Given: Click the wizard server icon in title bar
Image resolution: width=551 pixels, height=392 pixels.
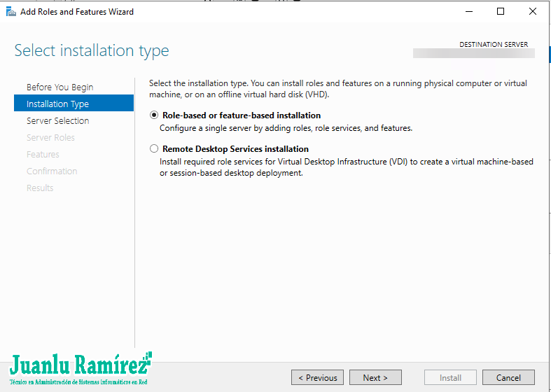Looking at the screenshot, I should point(11,11).
